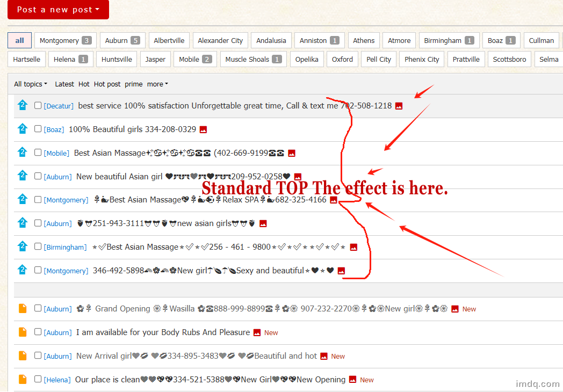This screenshot has width=563, height=392.
Task: Click the red image icon after the 334-208-0329 post
Action: 203,129
